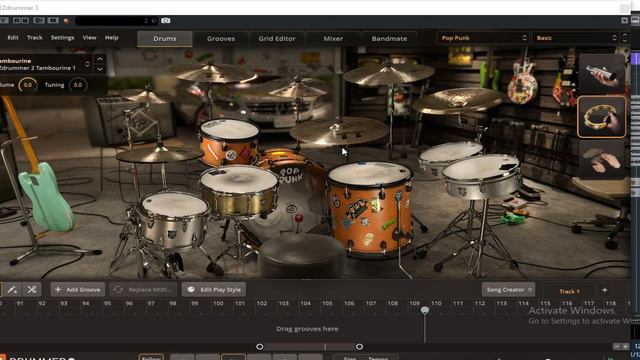Click the Volume knob
The image size is (640, 360).
[27, 85]
